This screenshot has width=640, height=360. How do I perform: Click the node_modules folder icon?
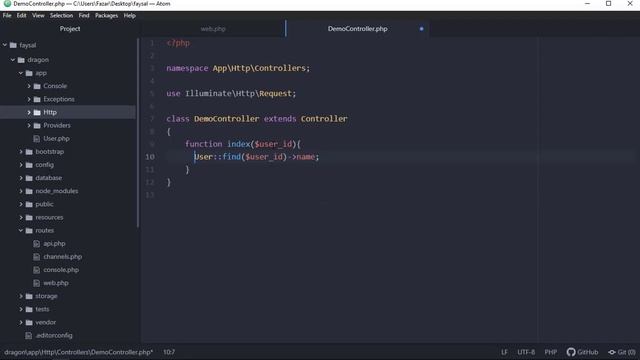(x=29, y=191)
